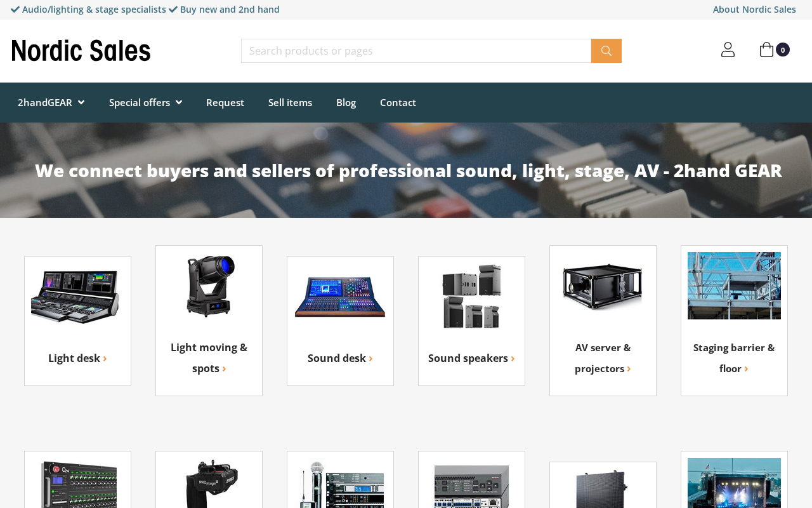This screenshot has width=812, height=508.
Task: Open the Contact page link
Action: [x=398, y=102]
